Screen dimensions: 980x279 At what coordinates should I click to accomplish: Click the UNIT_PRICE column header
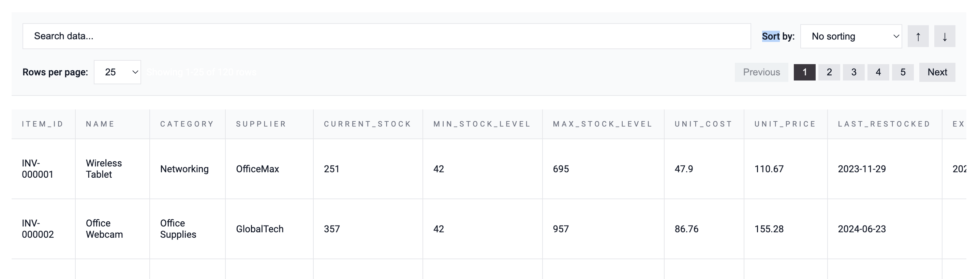coord(785,124)
